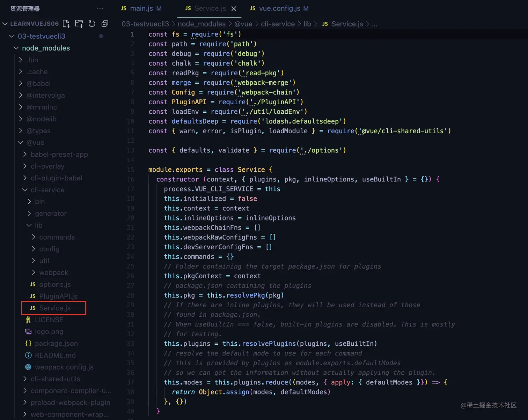
Task: Expand the babel-preset-app folder
Action: [x=25, y=154]
